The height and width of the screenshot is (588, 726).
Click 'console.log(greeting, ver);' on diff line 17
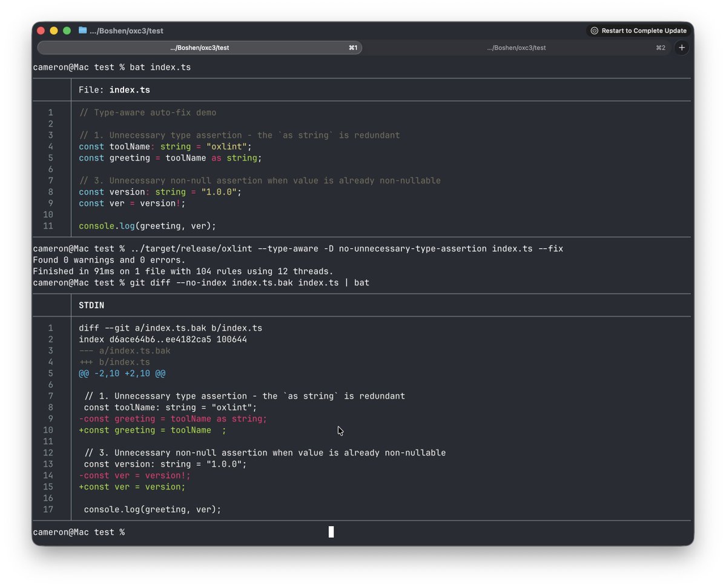click(x=153, y=509)
